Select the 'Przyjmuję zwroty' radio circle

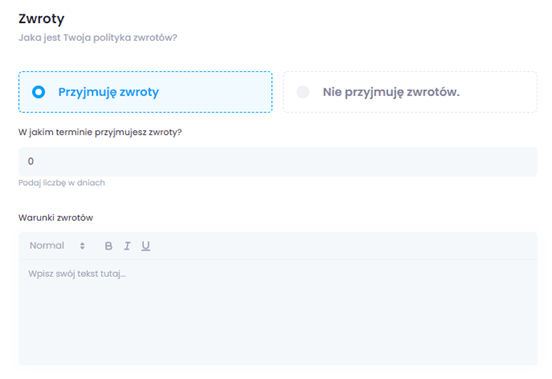pyautogui.click(x=38, y=92)
